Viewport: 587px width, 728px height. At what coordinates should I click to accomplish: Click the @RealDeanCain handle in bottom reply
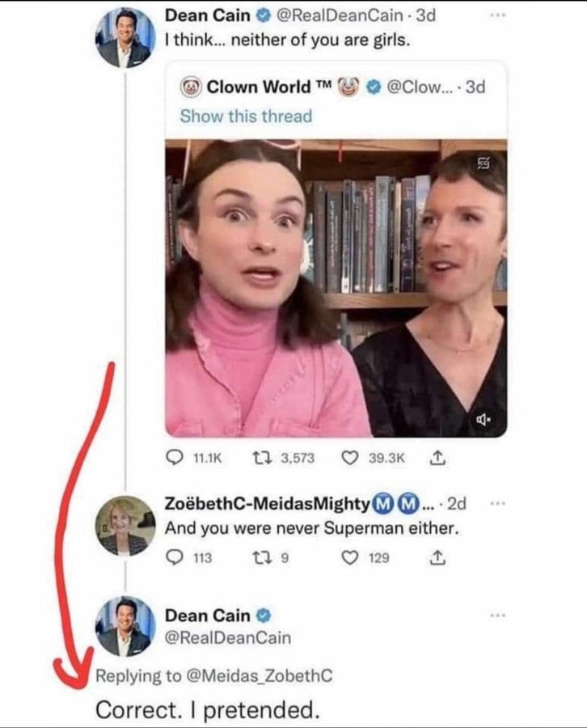coord(228,638)
